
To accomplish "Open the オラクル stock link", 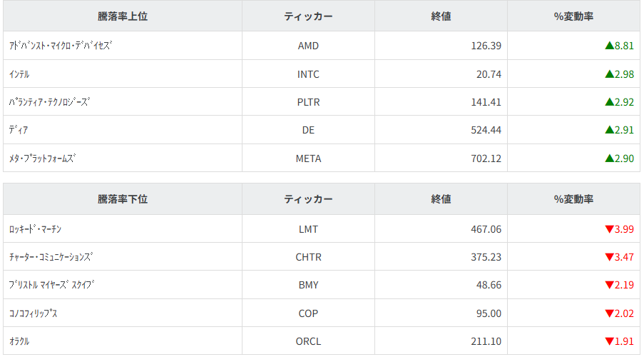I will click(19, 341).
